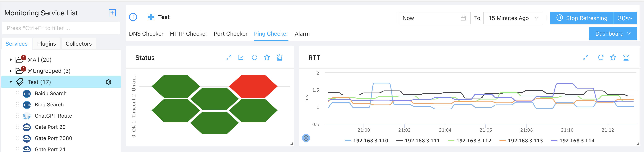Switch to the HTTP Checker tab
The image size is (644, 152).
pos(189,34)
